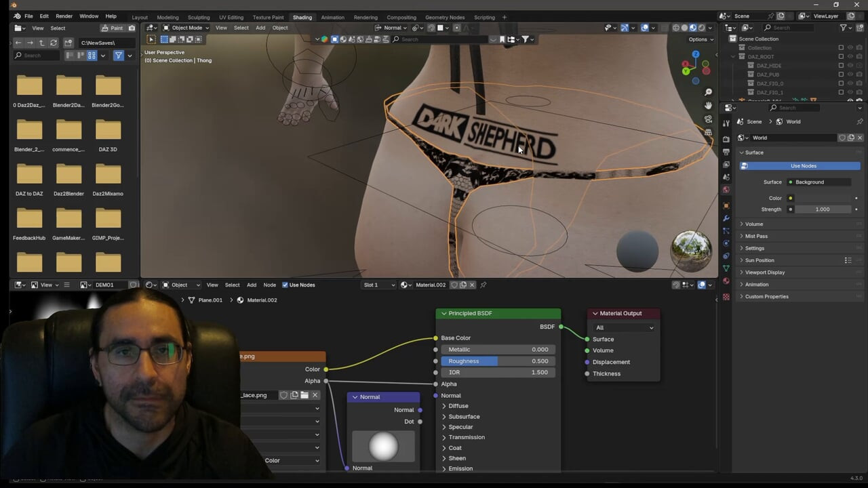
Task: Switch to the UV Editing workspace tab
Action: (231, 17)
